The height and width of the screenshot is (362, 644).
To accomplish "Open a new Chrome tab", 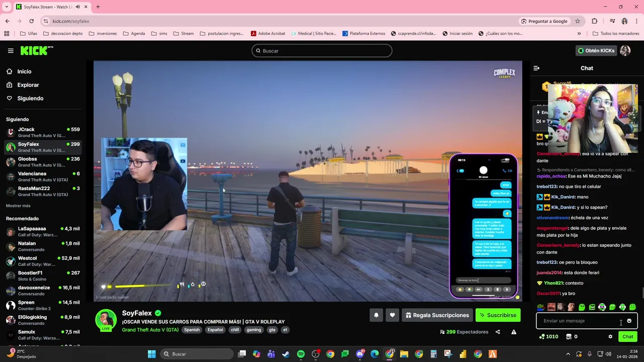I will pyautogui.click(x=98, y=7).
